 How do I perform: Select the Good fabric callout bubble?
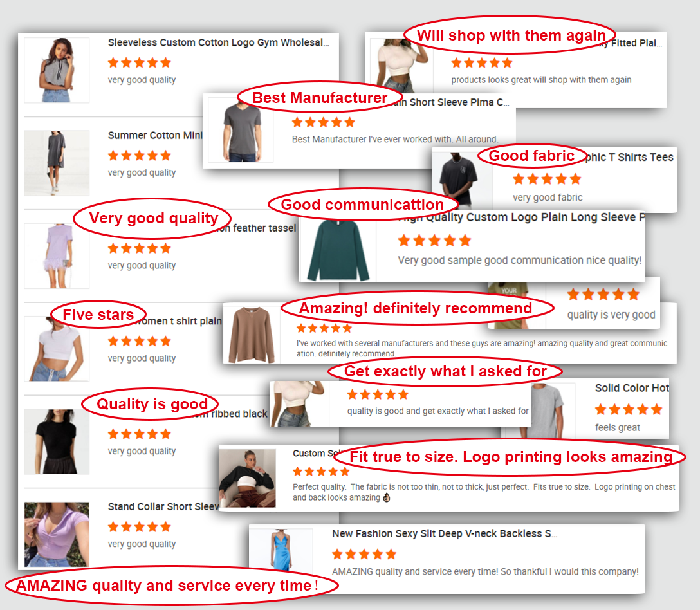(531, 156)
